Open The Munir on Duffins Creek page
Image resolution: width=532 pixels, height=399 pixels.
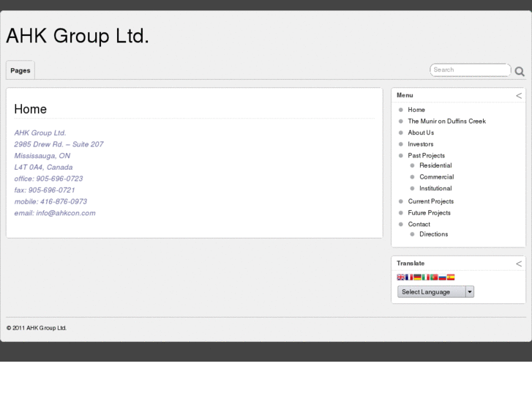coord(447,122)
